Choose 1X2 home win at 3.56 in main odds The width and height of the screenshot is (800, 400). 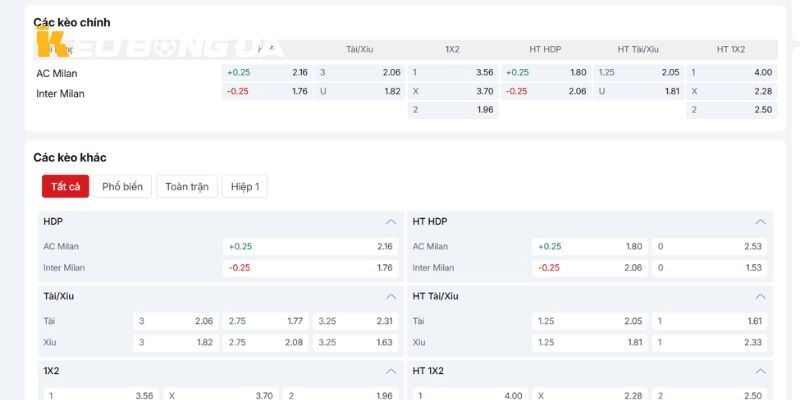(453, 72)
